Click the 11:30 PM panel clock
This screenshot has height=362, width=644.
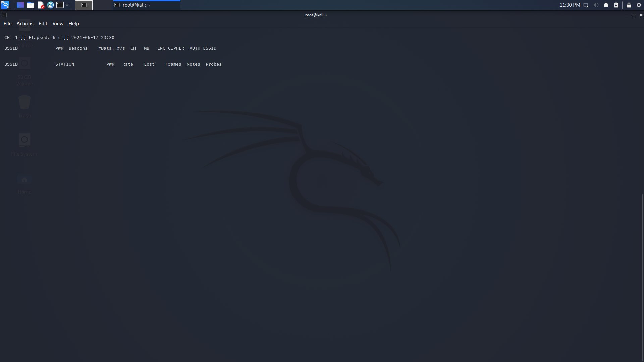tap(570, 5)
